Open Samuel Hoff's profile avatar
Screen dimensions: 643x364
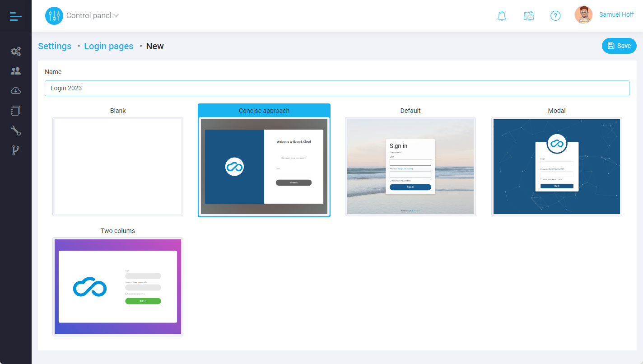pyautogui.click(x=583, y=14)
